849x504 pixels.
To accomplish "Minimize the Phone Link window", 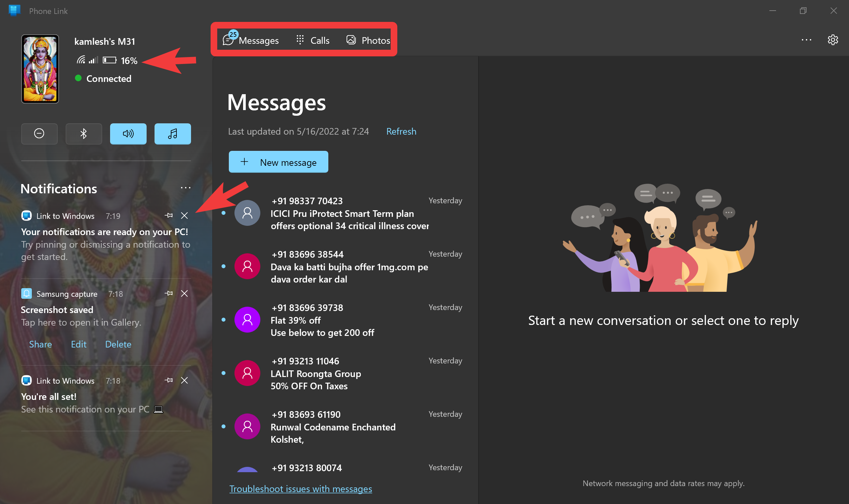I will click(x=773, y=11).
